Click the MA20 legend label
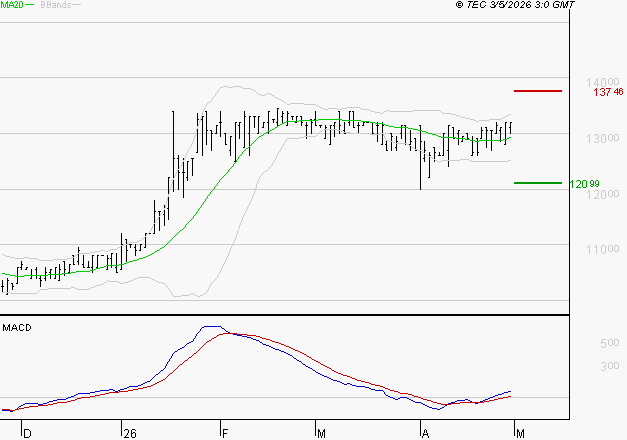This screenshot has height=440, width=627. [12, 5]
